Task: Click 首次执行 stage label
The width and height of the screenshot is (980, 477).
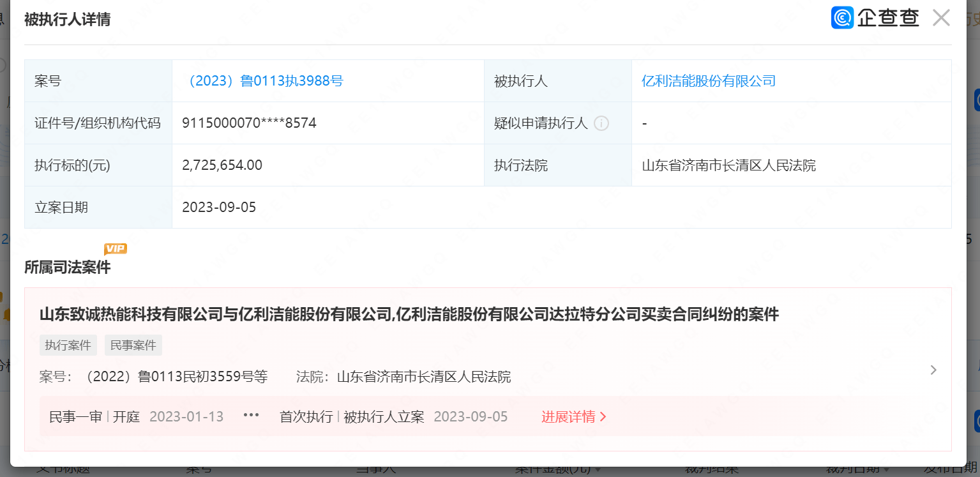Action: pyautogui.click(x=306, y=417)
